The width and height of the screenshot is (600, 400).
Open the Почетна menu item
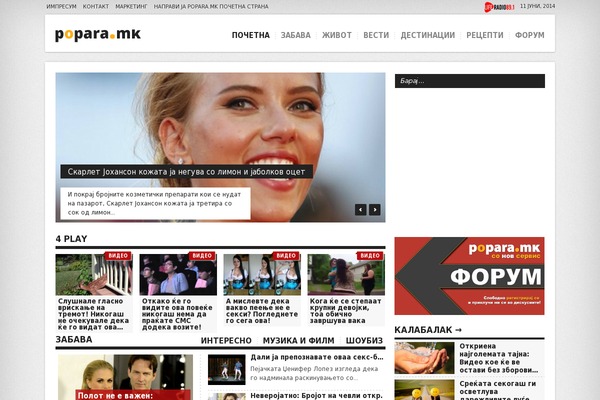point(250,35)
